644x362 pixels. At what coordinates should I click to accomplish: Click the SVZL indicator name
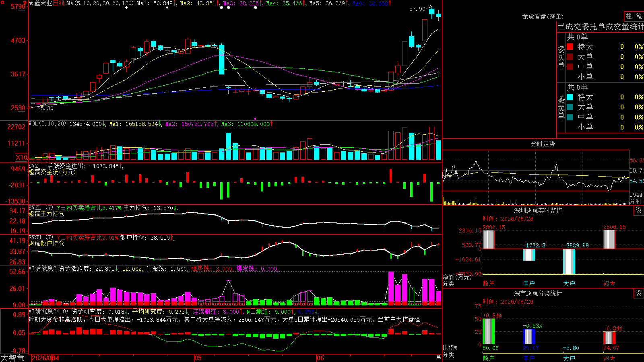pos(35,208)
